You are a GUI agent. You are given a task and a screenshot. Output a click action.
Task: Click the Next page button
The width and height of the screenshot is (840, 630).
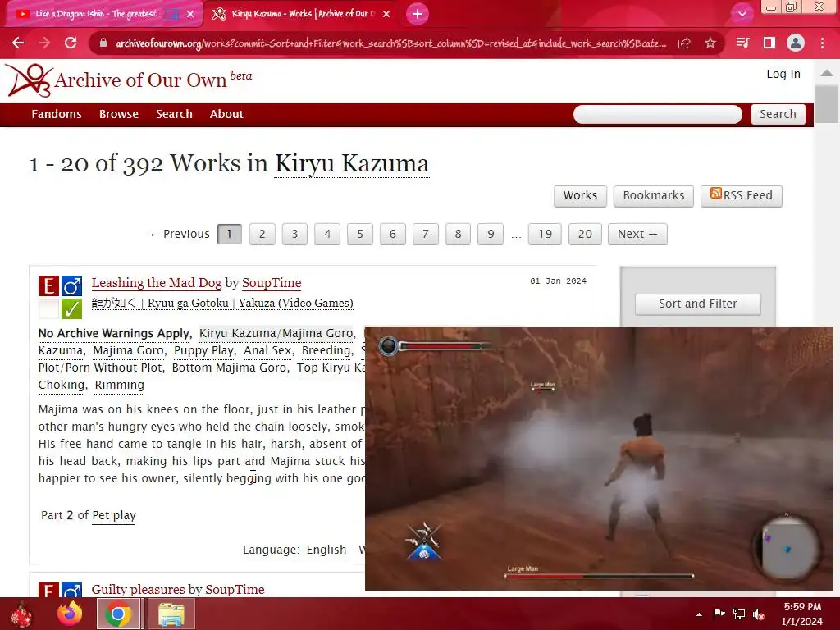(637, 234)
